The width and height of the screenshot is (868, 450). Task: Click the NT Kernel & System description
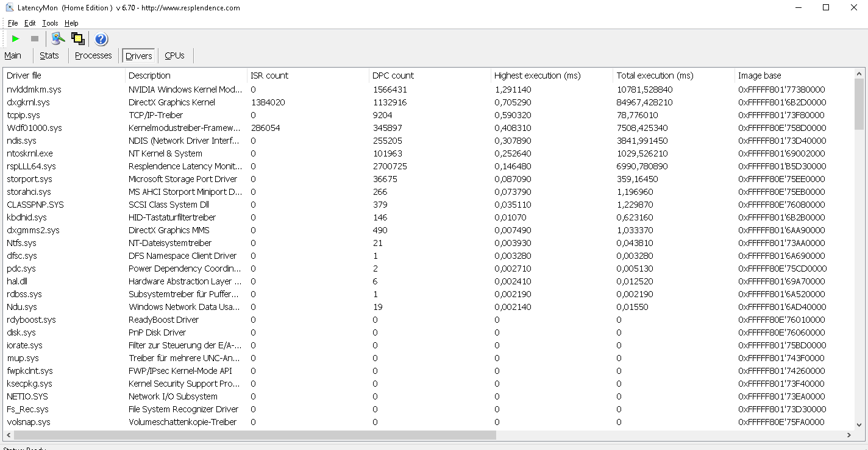point(165,153)
